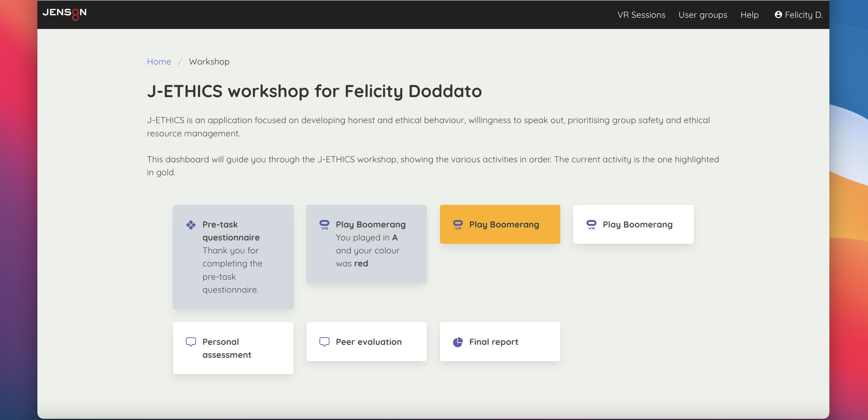
Task: Click the Workshop breadcrumb text
Action: coord(209,61)
